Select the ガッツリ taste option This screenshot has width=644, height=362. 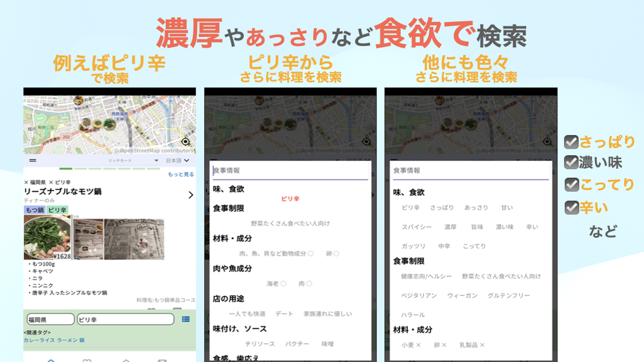click(414, 246)
